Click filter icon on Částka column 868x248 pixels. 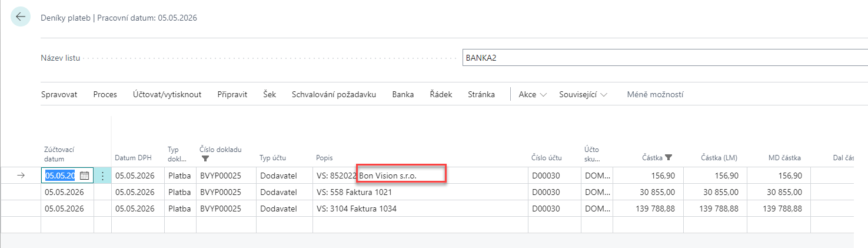[669, 158]
